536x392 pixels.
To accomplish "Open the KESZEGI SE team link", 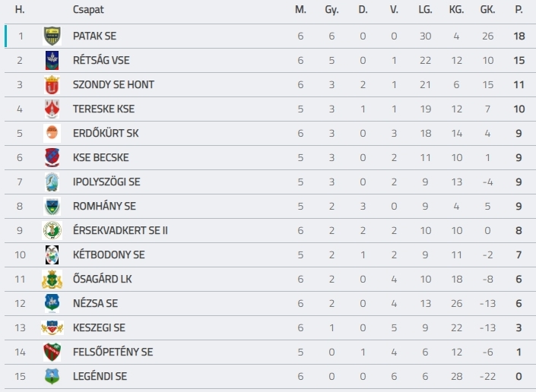I will (99, 327).
